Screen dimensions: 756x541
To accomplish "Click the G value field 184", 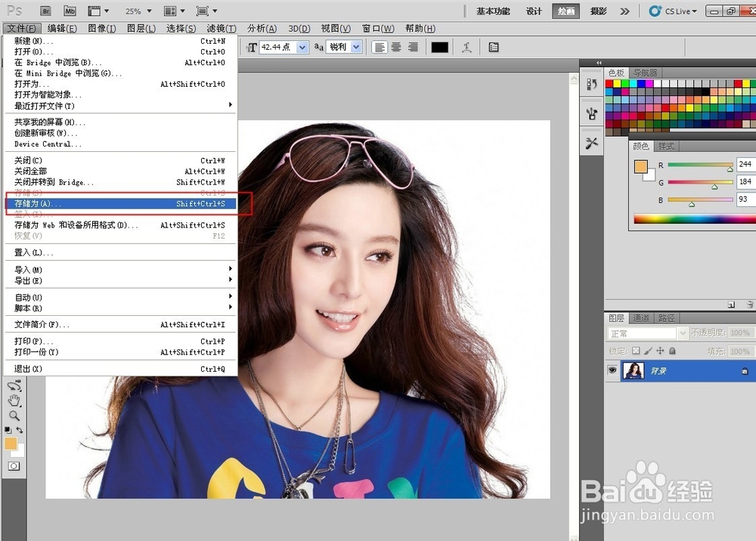I will (x=746, y=181).
